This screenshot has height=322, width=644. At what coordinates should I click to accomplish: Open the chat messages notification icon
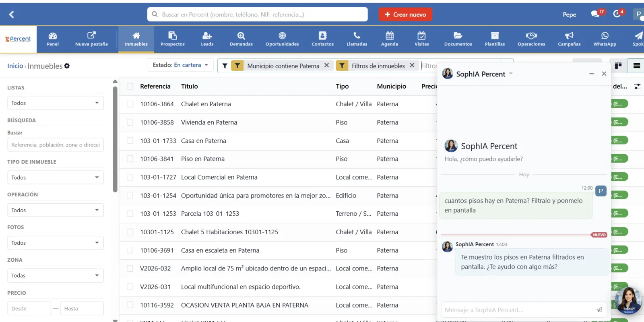click(x=595, y=14)
